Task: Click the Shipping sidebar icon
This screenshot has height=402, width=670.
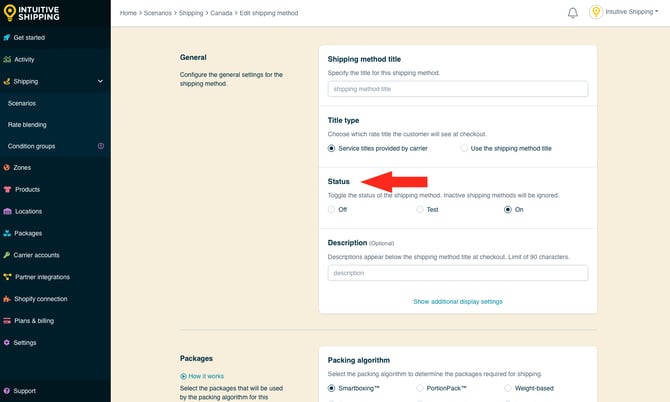Action: click(x=6, y=81)
